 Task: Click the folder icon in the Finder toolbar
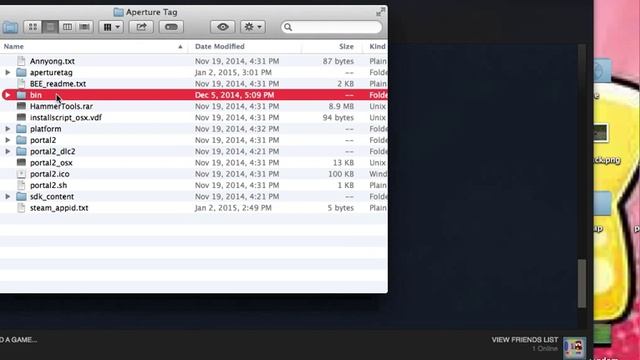[x=10, y=27]
